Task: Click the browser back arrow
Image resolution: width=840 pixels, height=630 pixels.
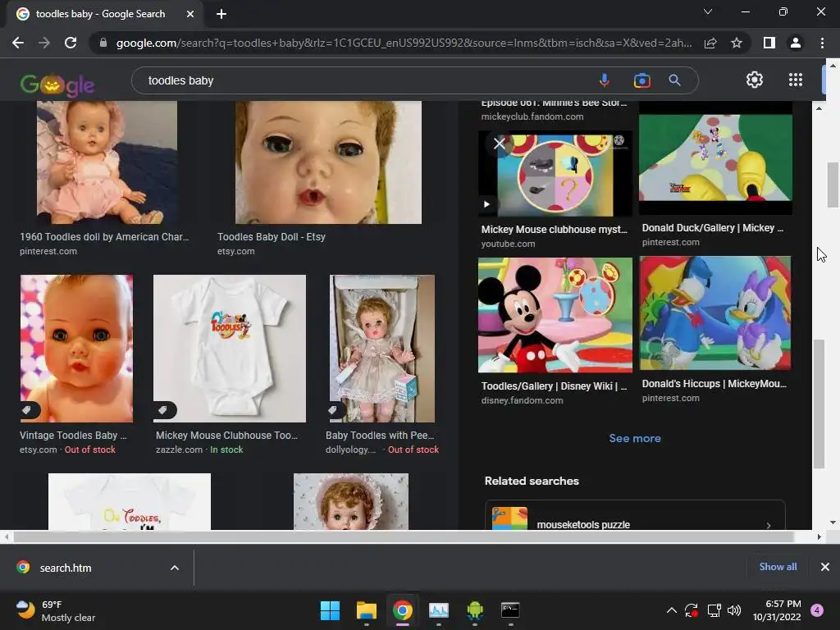Action: coord(18,43)
